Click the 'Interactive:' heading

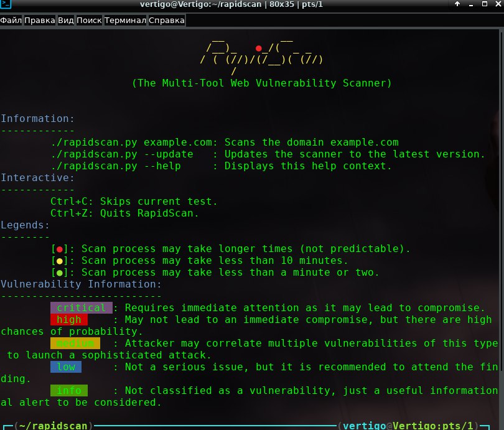tap(37, 178)
